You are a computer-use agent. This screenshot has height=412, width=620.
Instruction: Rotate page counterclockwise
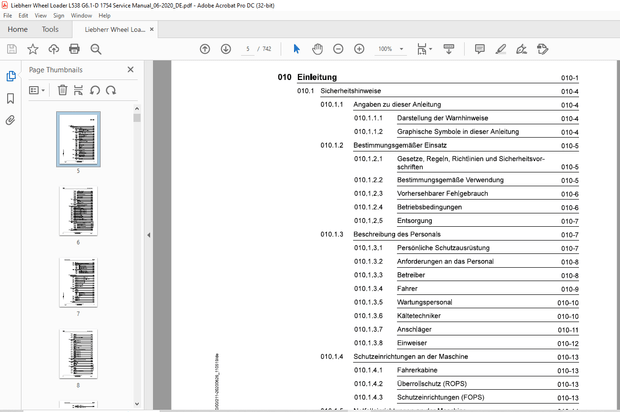(95, 90)
